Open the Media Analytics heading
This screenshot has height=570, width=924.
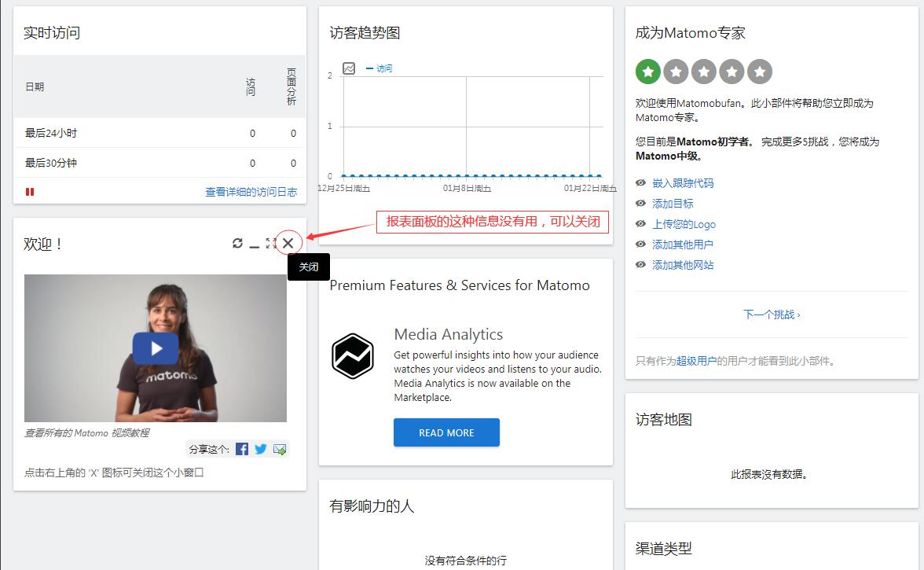point(449,334)
